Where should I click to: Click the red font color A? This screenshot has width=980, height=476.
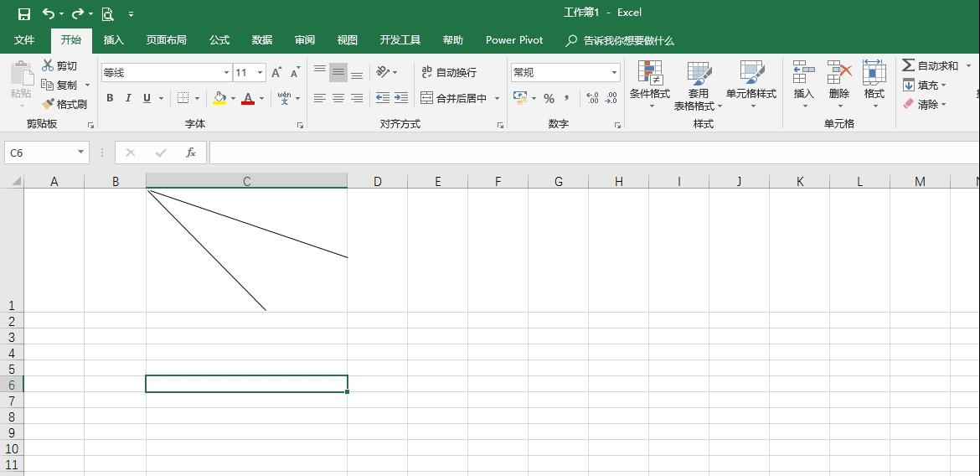coord(248,98)
